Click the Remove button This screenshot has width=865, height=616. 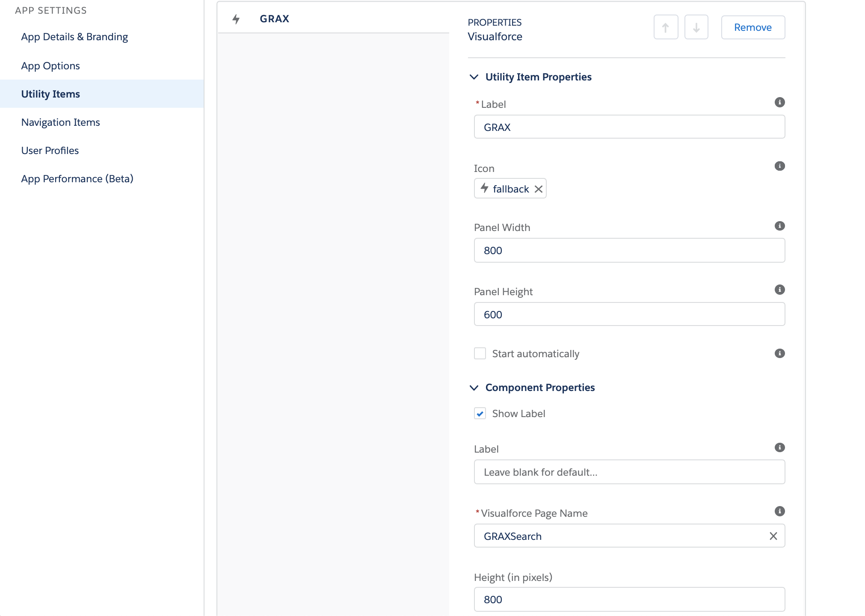click(x=753, y=27)
